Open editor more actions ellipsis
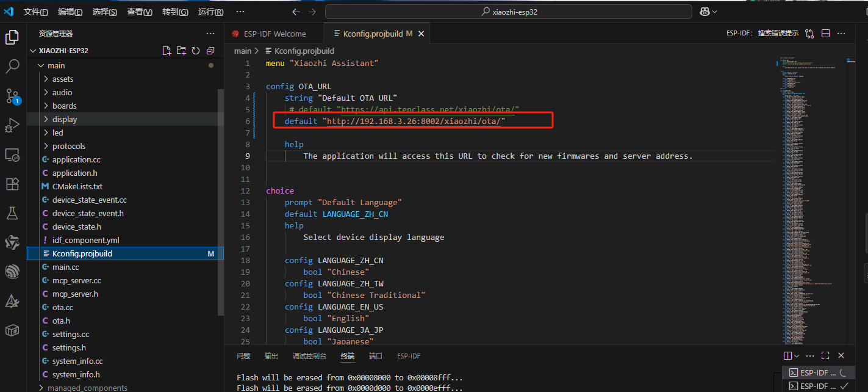The width and height of the screenshot is (868, 392). (x=841, y=34)
